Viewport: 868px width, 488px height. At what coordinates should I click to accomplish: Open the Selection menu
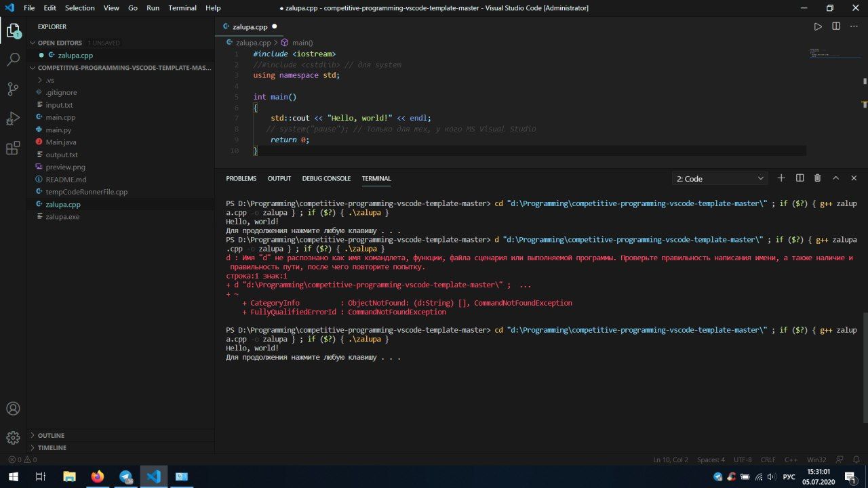[x=80, y=8]
